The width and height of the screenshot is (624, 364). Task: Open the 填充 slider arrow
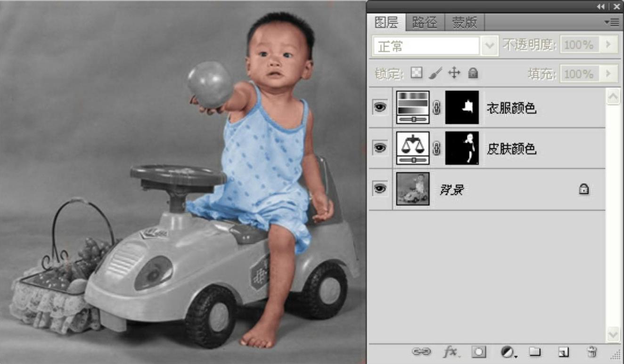pos(608,74)
